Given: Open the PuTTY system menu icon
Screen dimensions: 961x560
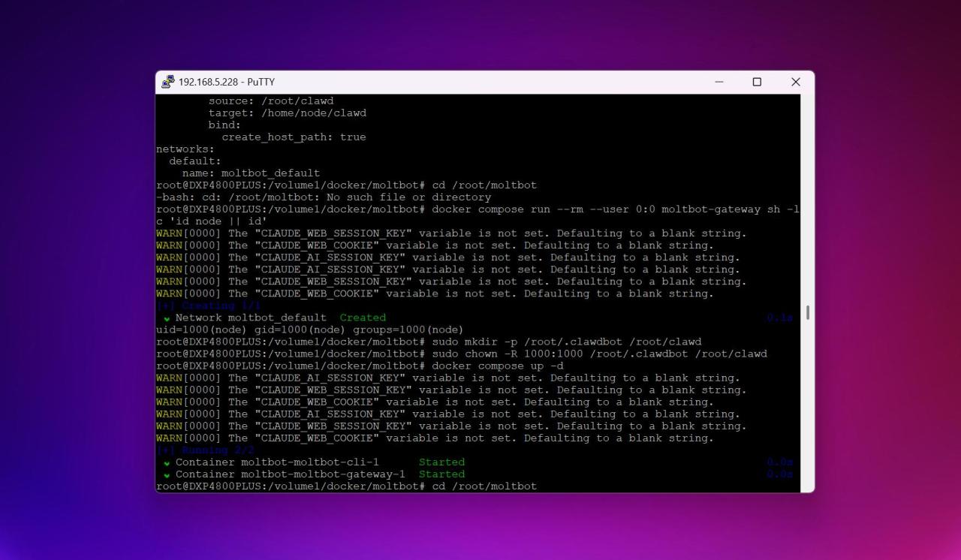Looking at the screenshot, I should click(x=168, y=82).
